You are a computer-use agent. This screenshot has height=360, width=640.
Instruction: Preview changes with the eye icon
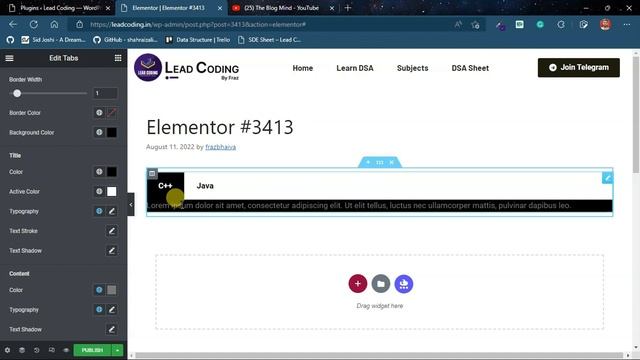(x=66, y=350)
